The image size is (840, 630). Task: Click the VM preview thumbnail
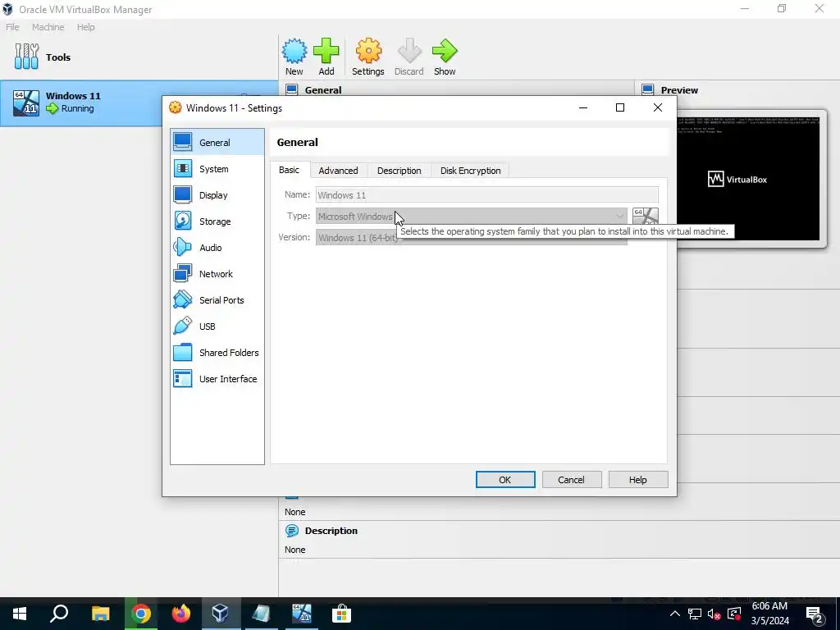click(x=748, y=179)
